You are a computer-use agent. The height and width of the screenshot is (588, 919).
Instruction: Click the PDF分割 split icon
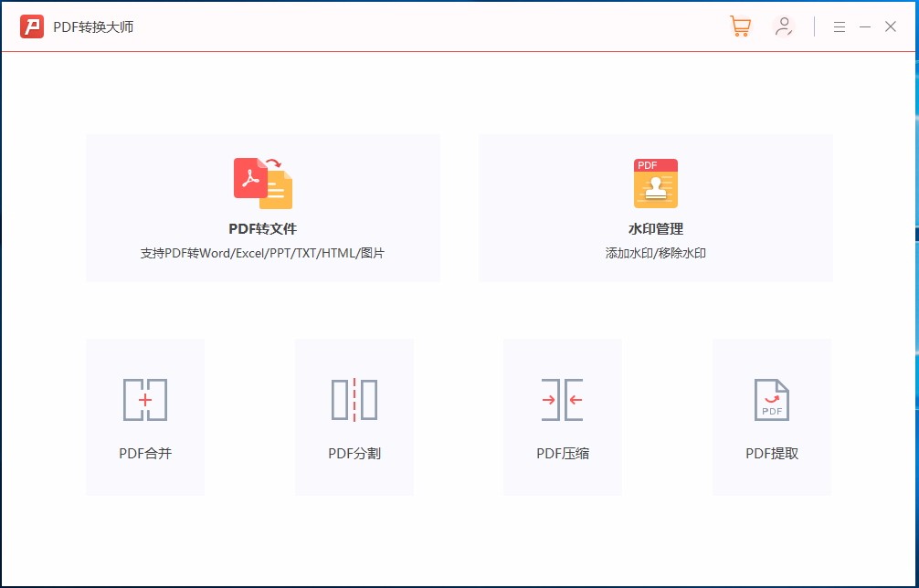click(x=354, y=400)
